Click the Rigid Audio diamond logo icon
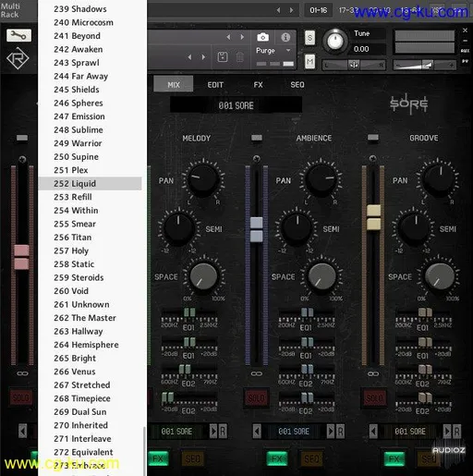The width and height of the screenshot is (473, 476). (18, 58)
